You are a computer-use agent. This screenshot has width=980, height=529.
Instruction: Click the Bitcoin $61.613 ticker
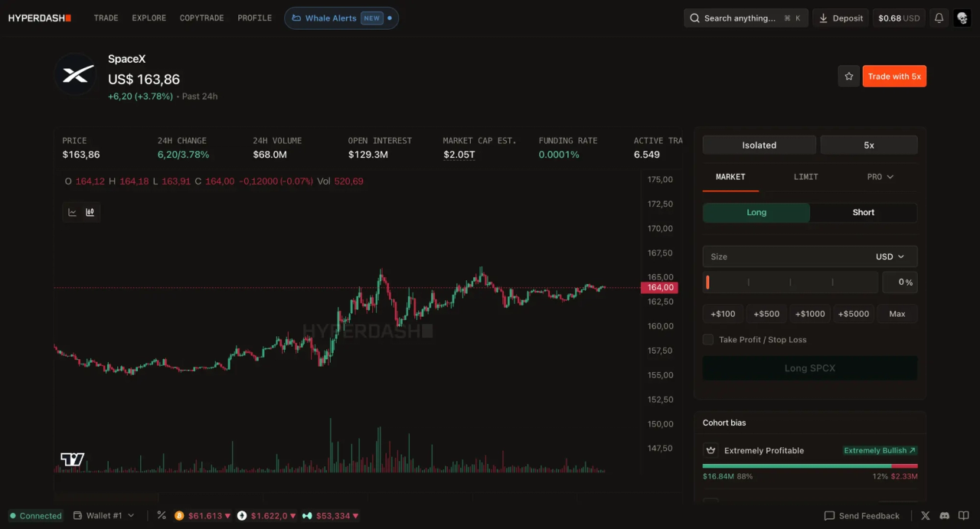[203, 516]
